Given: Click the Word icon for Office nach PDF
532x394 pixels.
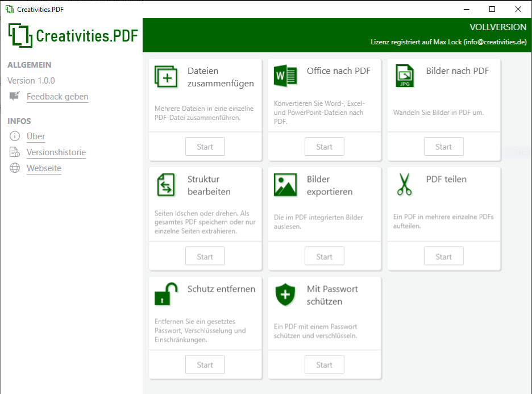Looking at the screenshot, I should (285, 76).
